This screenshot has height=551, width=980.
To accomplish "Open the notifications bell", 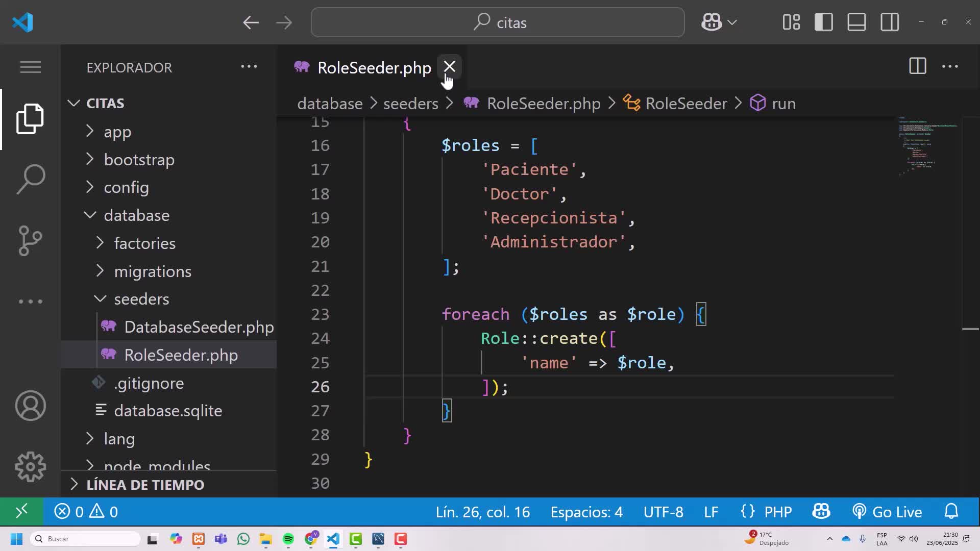I will pos(951,511).
